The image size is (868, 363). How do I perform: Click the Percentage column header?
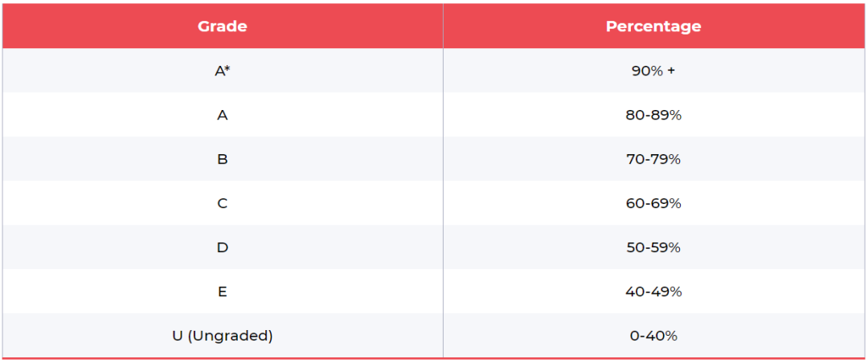653,27
